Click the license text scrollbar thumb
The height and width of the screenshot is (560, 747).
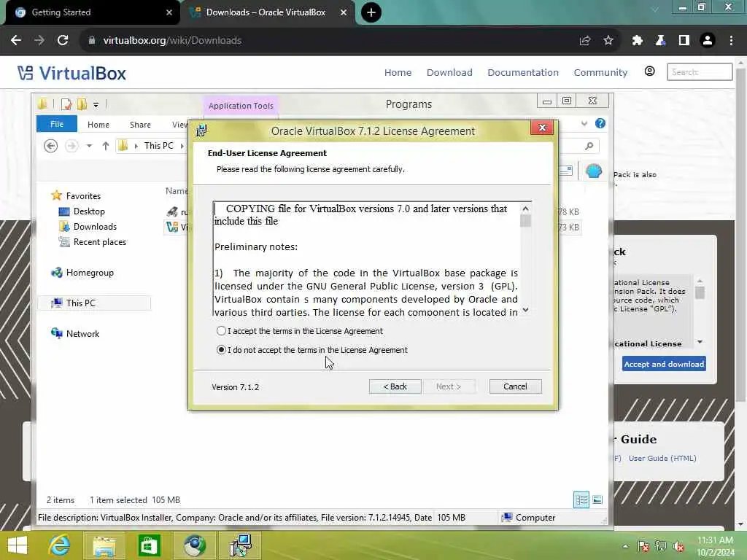[x=525, y=221]
